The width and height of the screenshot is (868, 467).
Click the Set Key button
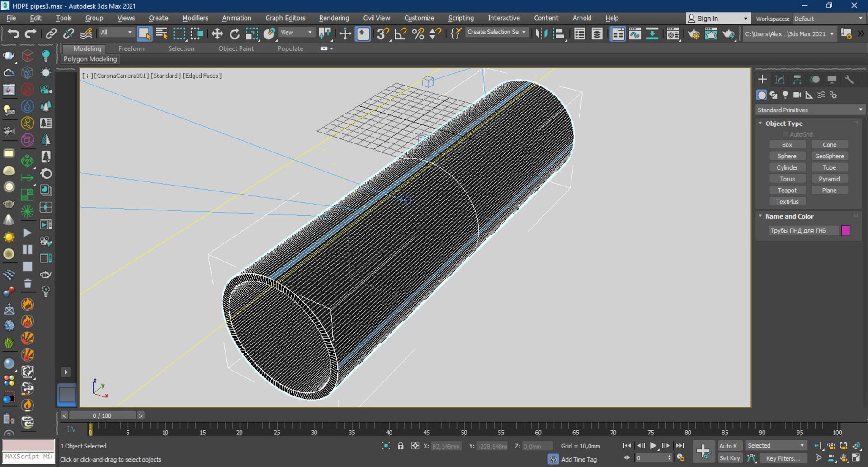pos(730,458)
